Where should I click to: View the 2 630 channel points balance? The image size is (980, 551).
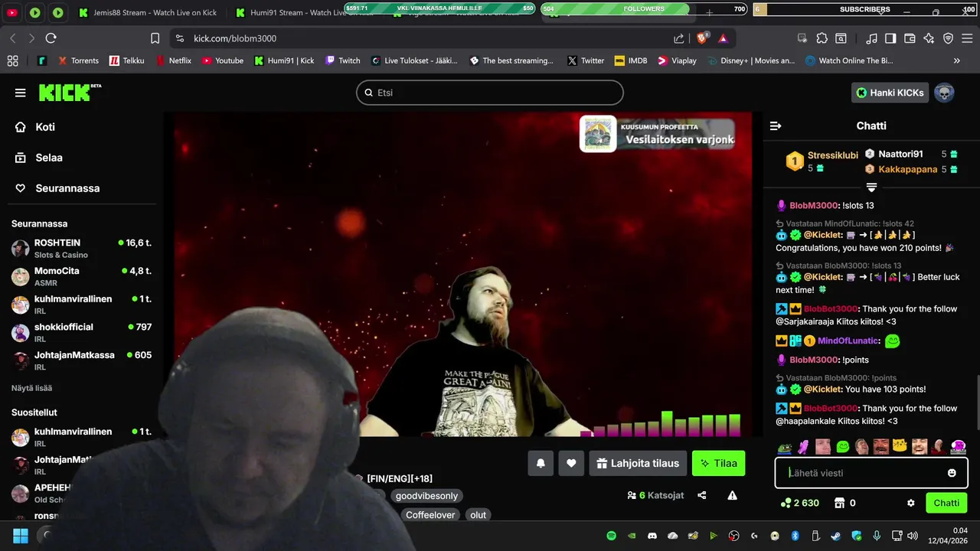coord(800,503)
